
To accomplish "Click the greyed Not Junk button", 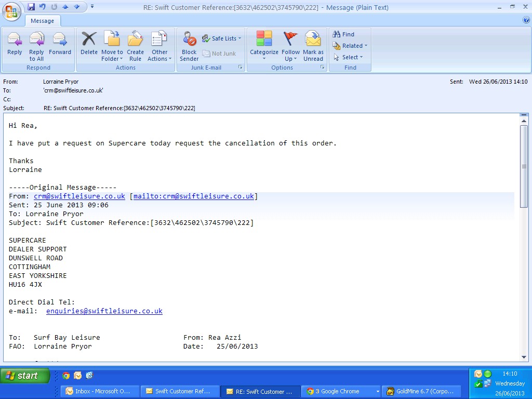I will coord(219,54).
